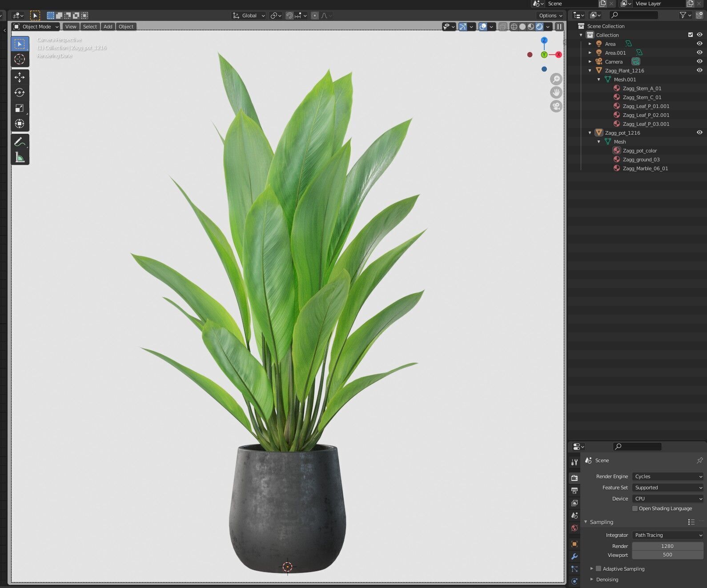Open the Particles properties tab
Screen dimensions: 707x588
(x=574, y=569)
